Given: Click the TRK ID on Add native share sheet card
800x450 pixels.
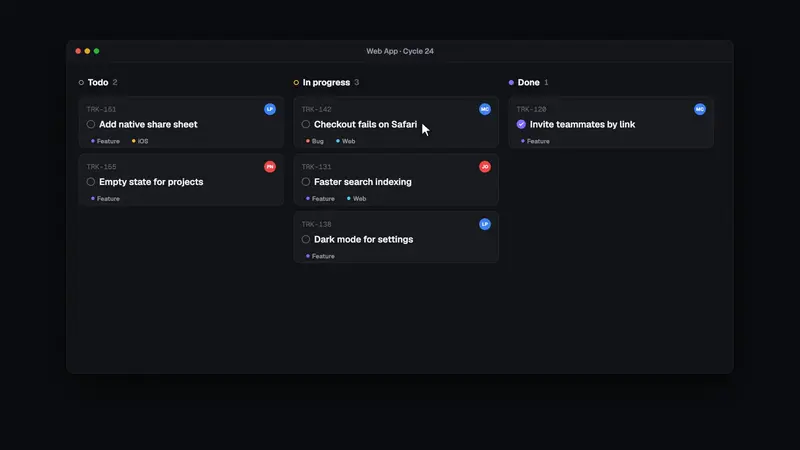Looking at the screenshot, I should coord(101,109).
